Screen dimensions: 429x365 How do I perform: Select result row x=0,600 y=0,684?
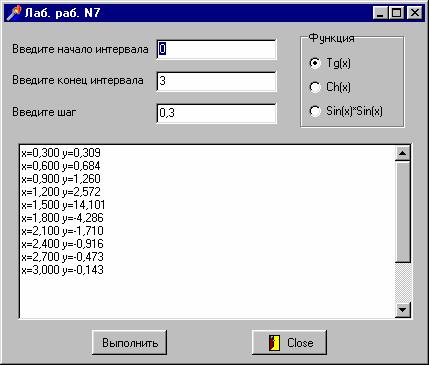click(x=61, y=166)
